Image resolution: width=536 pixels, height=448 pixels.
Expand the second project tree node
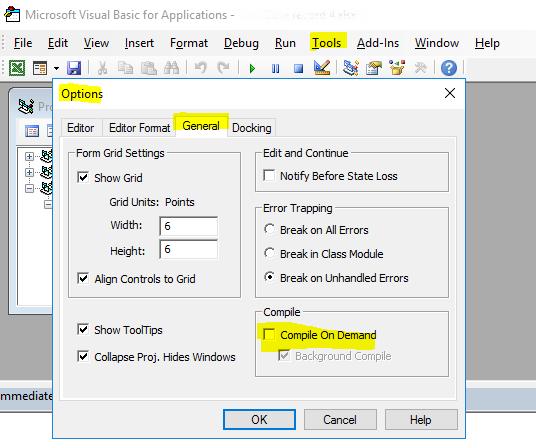click(29, 172)
